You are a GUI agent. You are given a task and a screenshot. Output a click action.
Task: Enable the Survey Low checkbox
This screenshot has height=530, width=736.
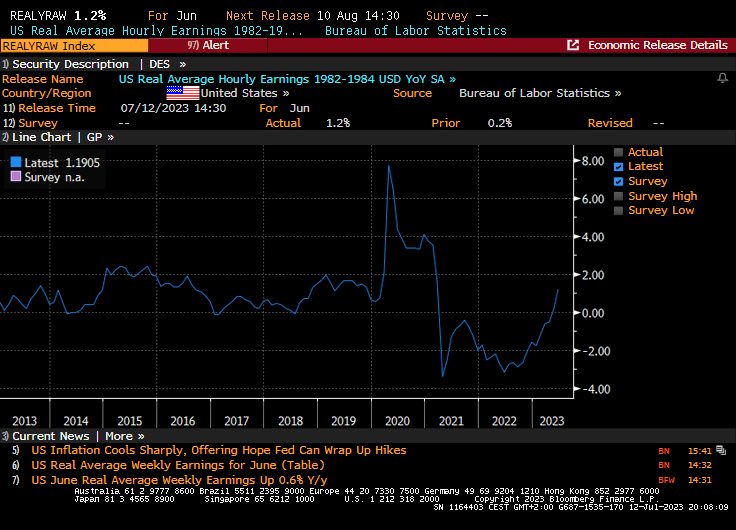click(619, 211)
